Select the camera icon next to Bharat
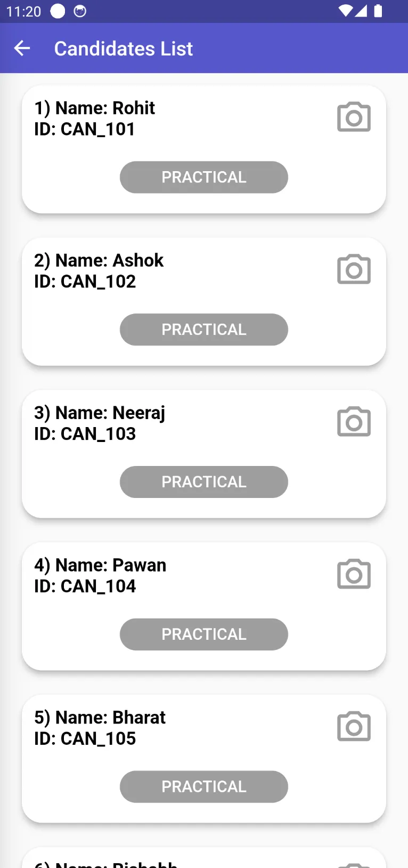Screen dimensions: 408x868 coord(354,726)
